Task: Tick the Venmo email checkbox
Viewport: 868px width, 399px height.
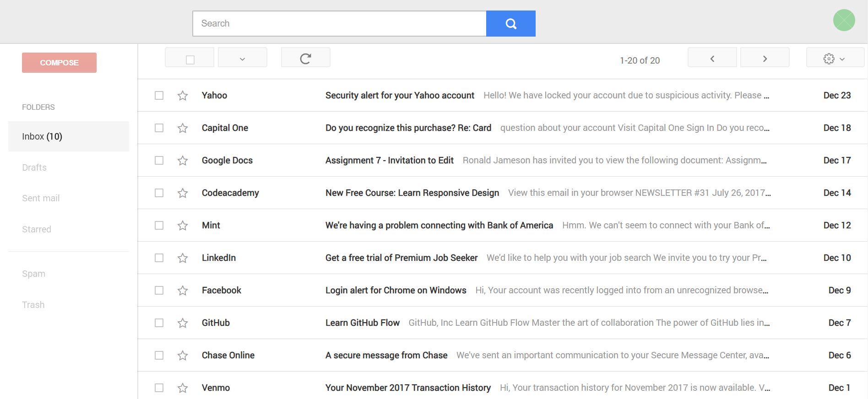Action: pos(159,388)
